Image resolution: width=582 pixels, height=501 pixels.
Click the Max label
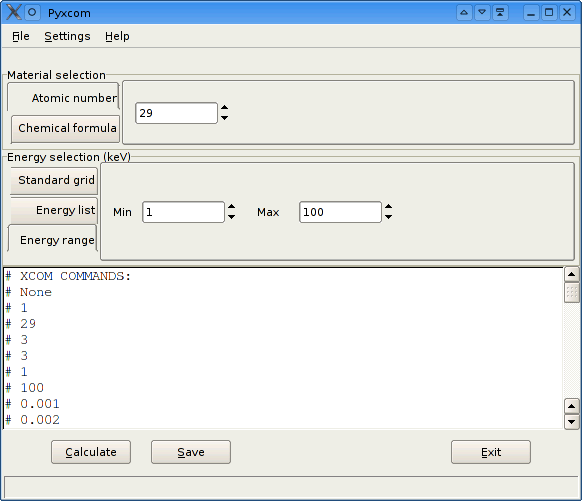(x=268, y=212)
